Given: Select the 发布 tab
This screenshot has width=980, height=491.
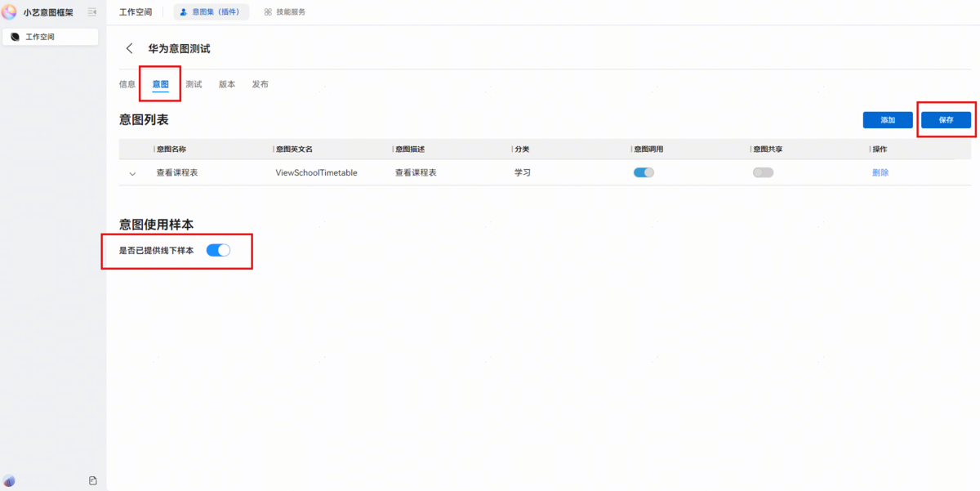Looking at the screenshot, I should 260,84.
